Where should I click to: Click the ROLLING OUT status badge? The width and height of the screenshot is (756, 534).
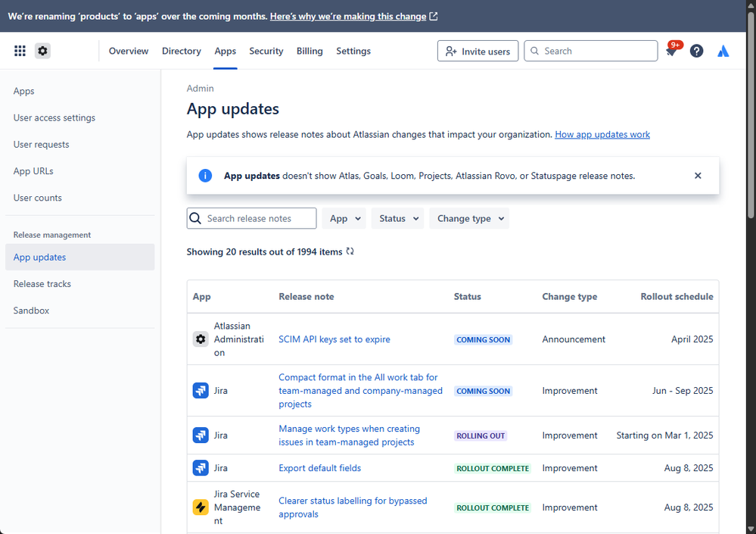point(481,436)
